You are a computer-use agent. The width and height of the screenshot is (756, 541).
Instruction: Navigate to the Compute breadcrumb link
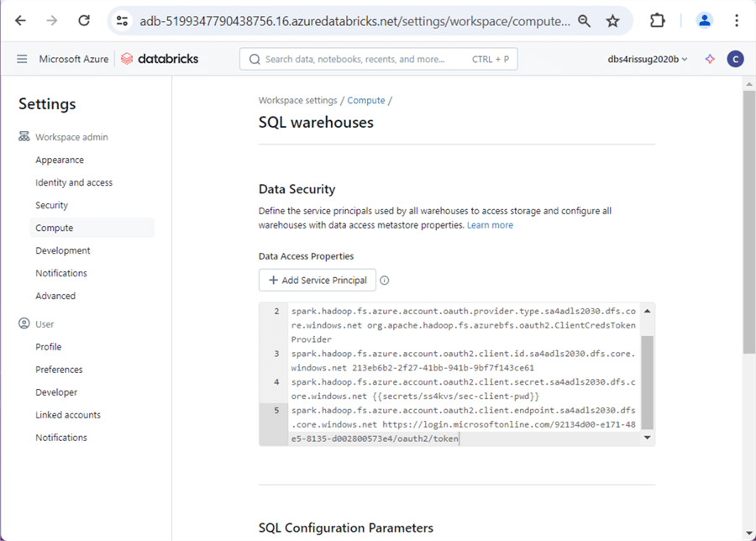(366, 100)
